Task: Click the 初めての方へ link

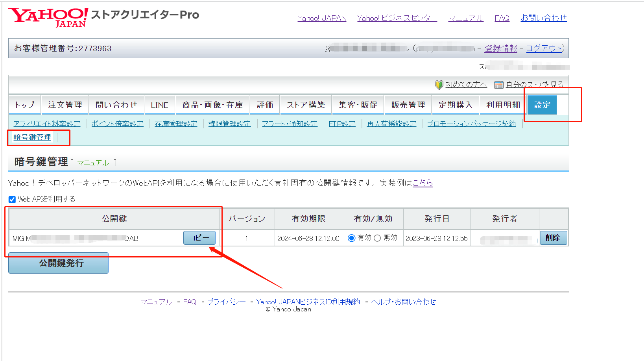Action: pyautogui.click(x=466, y=85)
